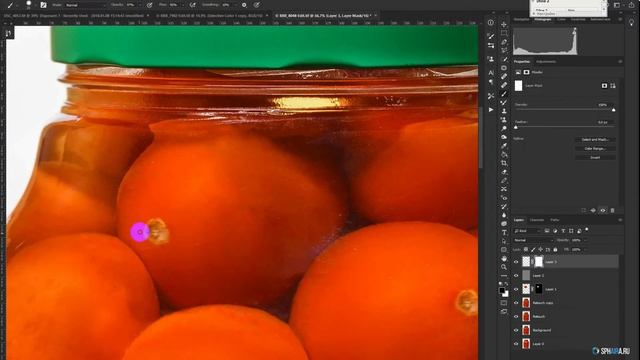The image size is (640, 360).
Task: Select the Eyedropper tool
Action: pyautogui.click(x=504, y=146)
